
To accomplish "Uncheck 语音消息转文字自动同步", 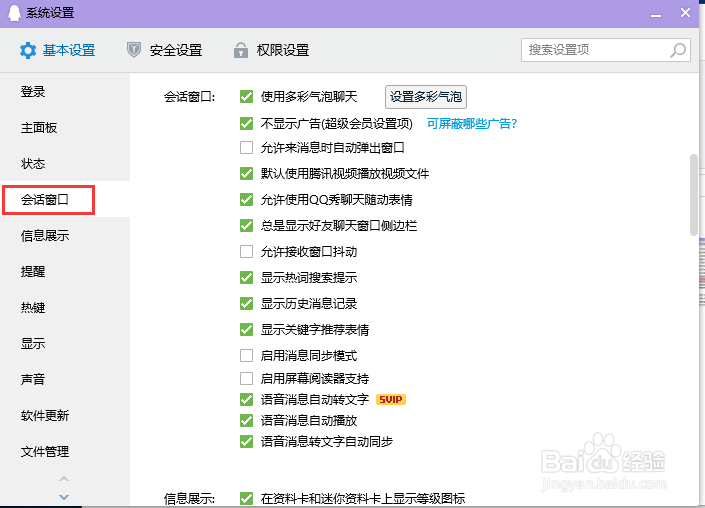I will tap(246, 441).
